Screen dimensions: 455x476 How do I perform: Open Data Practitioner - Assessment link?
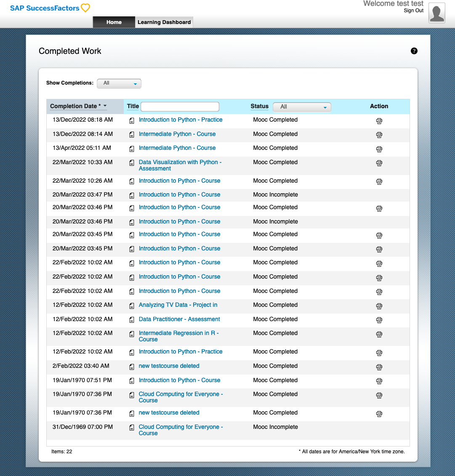pyautogui.click(x=179, y=319)
